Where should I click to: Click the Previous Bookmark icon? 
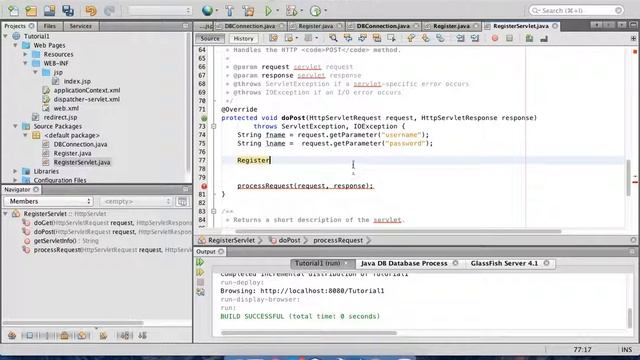(411, 38)
